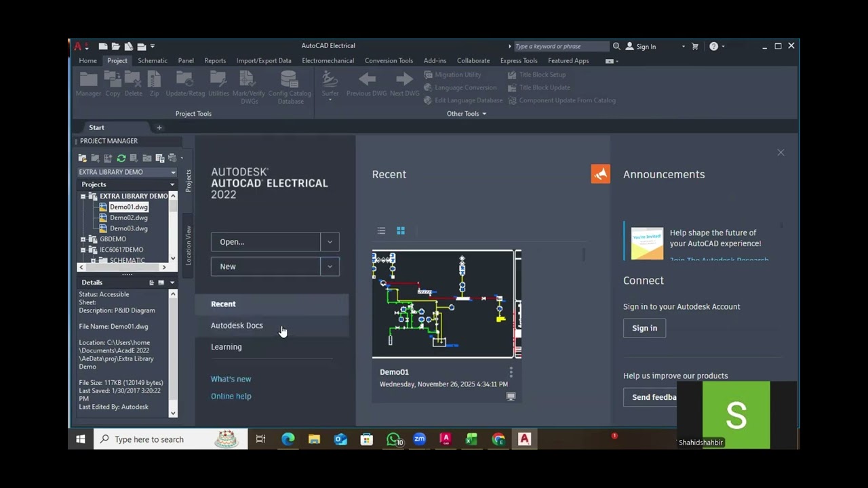
Task: Open the New button dropdown arrow
Action: coord(330,266)
